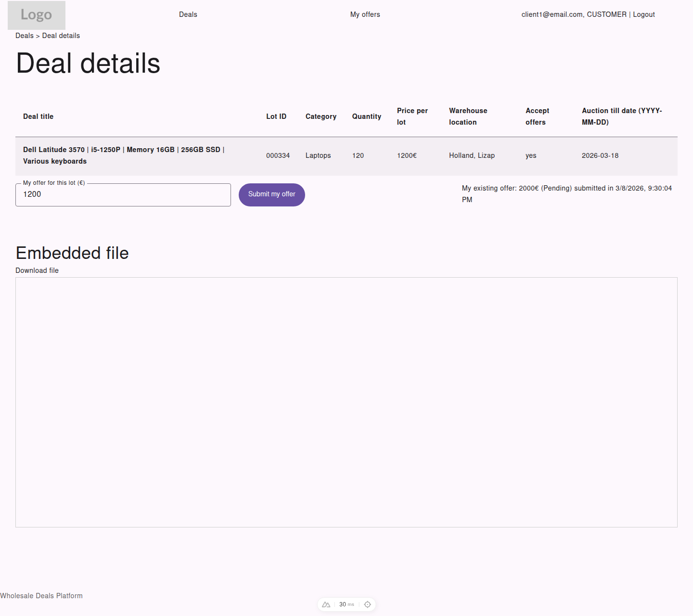Open the Download file link
The width and height of the screenshot is (693, 616).
(x=37, y=270)
